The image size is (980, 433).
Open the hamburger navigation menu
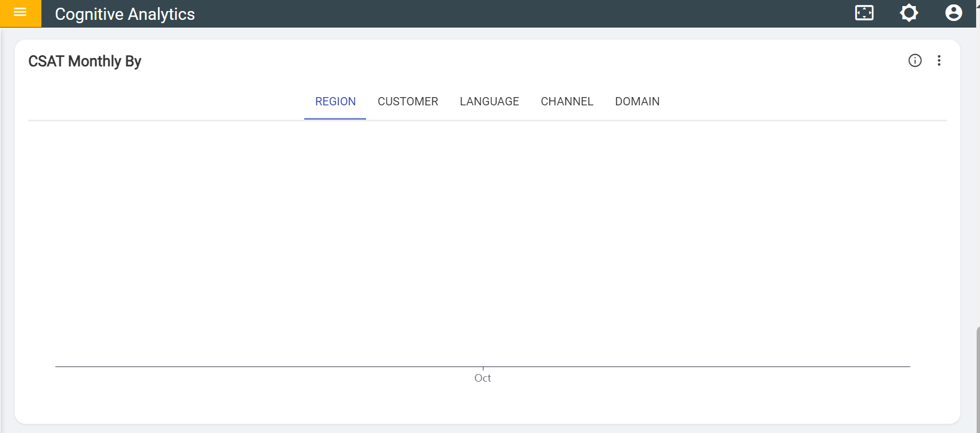tap(20, 13)
